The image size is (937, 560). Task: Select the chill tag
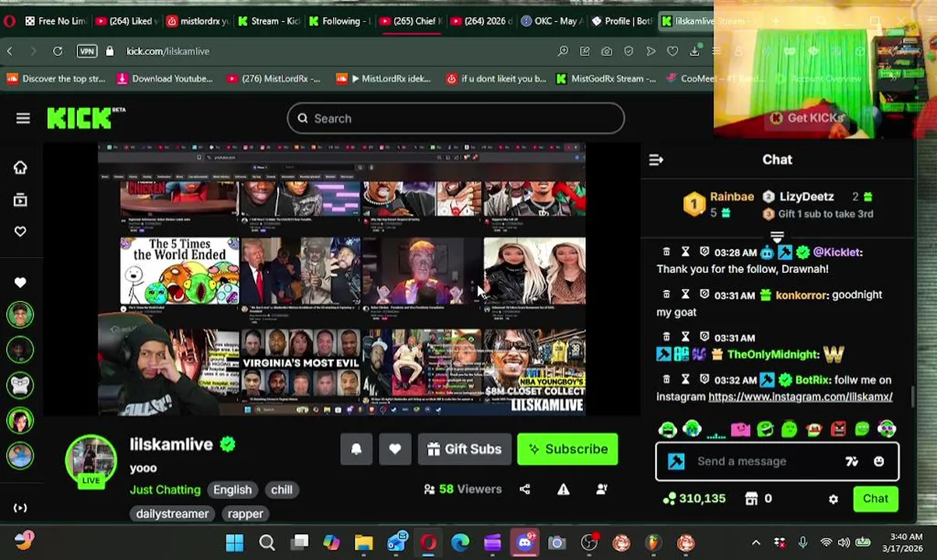[282, 489]
